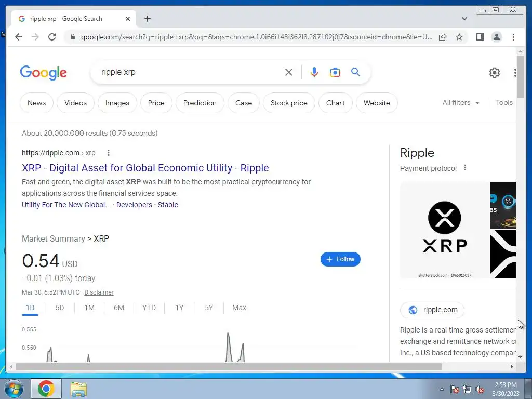Image resolution: width=532 pixels, height=399 pixels.
Task: Switch chart to 5Y range
Action: click(209, 308)
